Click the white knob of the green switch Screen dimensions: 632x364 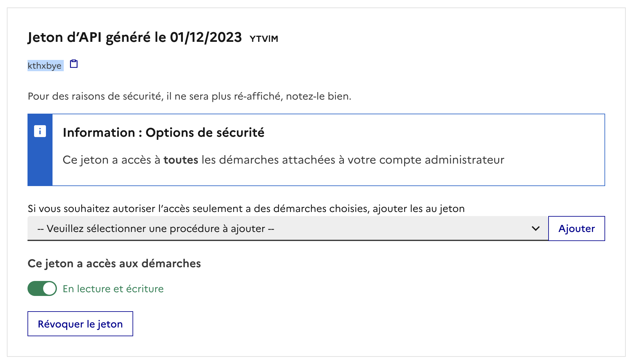click(x=49, y=288)
